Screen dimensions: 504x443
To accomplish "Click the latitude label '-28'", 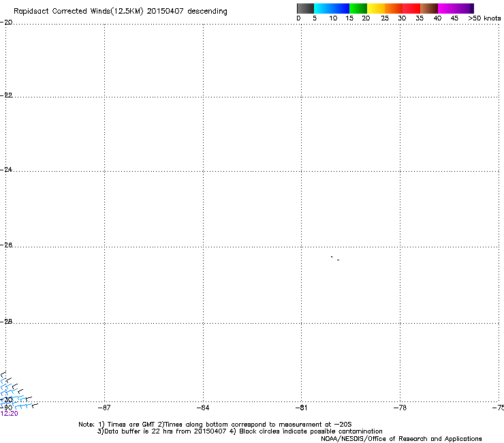I will [6, 321].
